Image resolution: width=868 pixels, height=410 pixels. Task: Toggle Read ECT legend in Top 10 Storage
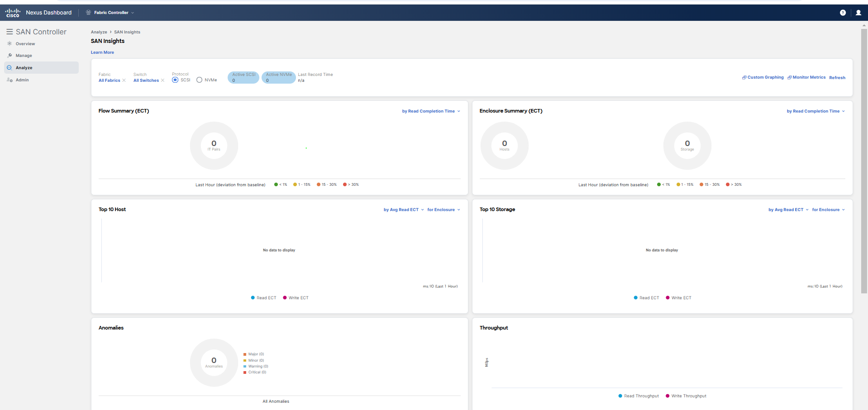(x=646, y=298)
